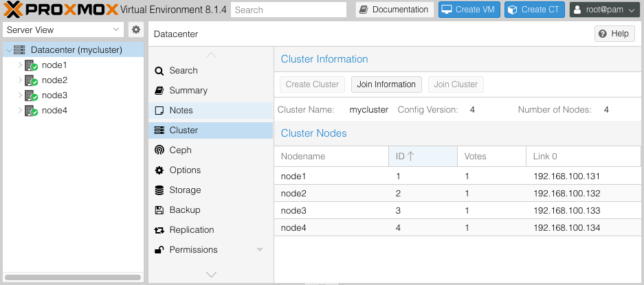This screenshot has width=644, height=285.
Task: Click the Search magnifier icon in menu
Action: click(x=159, y=71)
